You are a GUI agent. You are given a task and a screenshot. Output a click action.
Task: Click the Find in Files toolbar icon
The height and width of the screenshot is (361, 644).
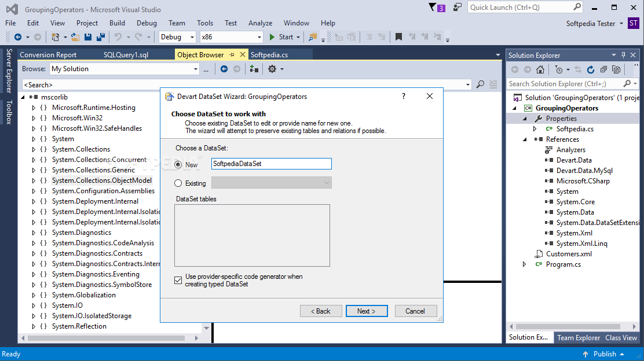point(313,37)
